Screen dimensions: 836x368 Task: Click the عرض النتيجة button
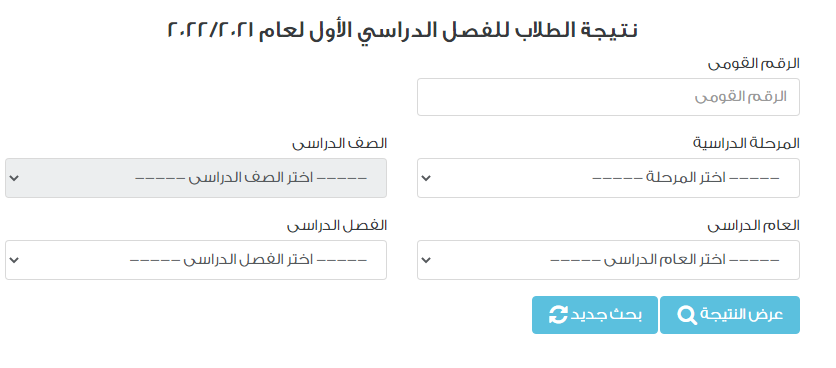[730, 315]
